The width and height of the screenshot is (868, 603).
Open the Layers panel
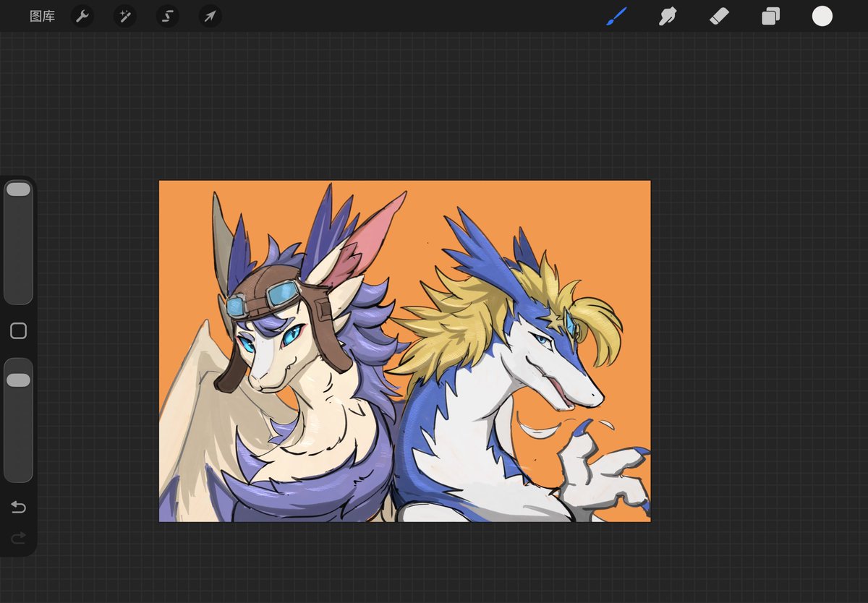[770, 16]
